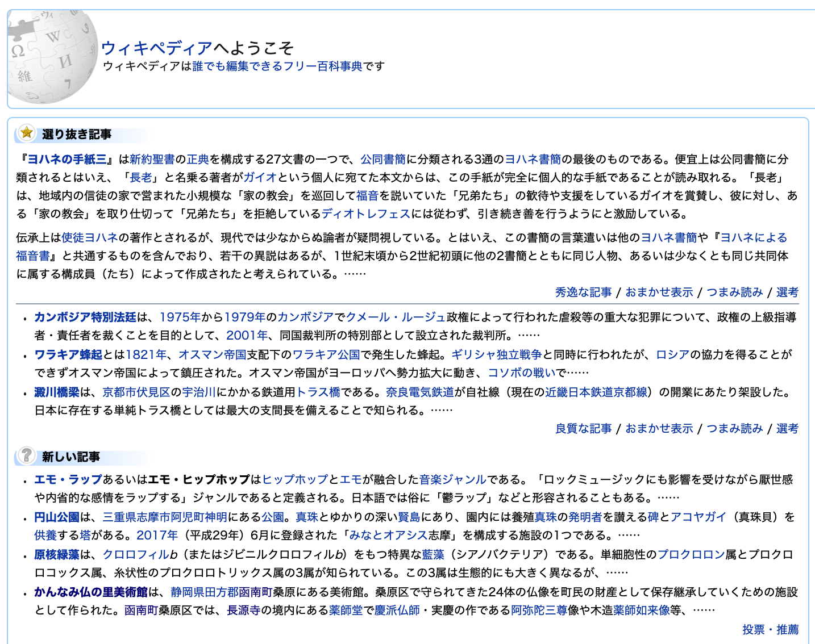
Task: Open the フリー百科事典 link
Action: pyautogui.click(x=323, y=66)
